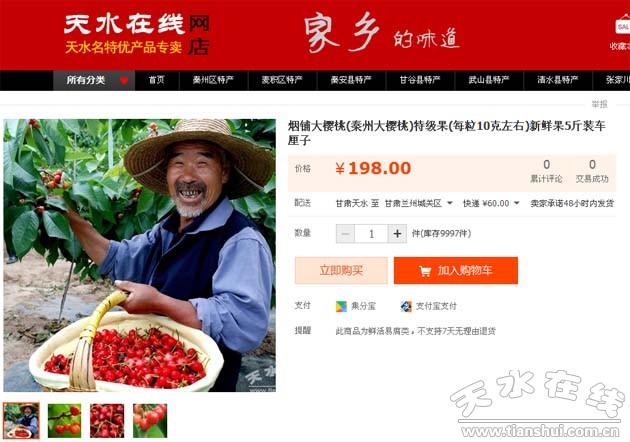630x442 pixels.
Task: Open the 甘肃兰州城关区 destination dropdown
Action: 419,203
